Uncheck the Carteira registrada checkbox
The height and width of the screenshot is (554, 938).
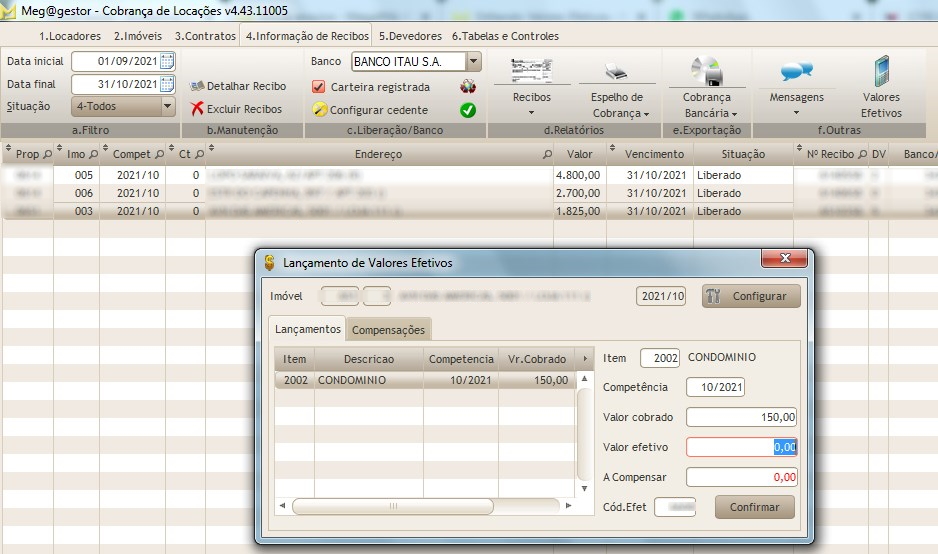[319, 87]
